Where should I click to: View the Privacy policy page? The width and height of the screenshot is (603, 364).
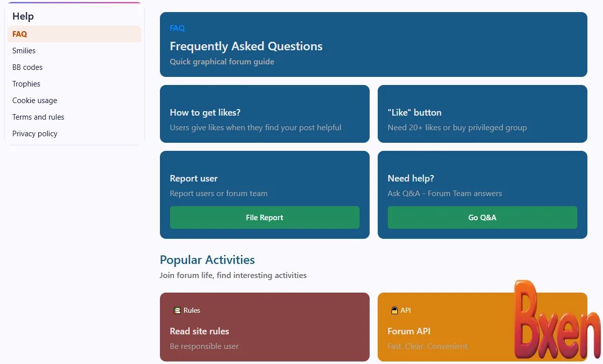35,134
